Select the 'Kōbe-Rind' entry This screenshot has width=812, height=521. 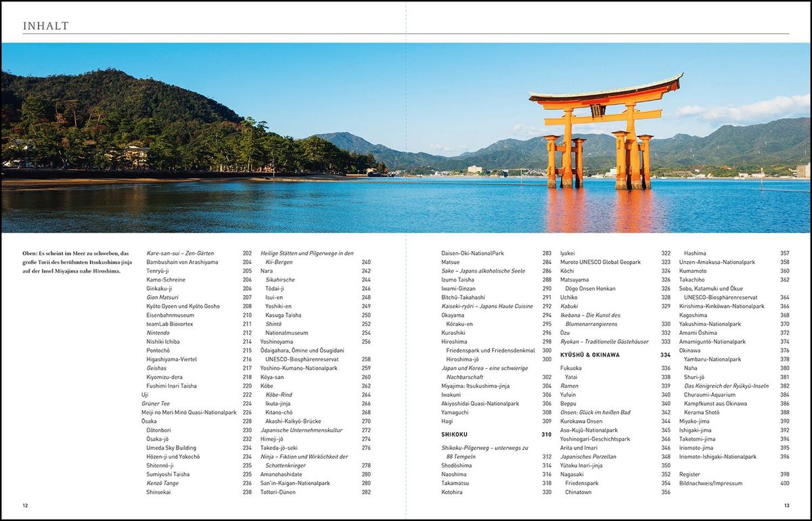coord(279,394)
